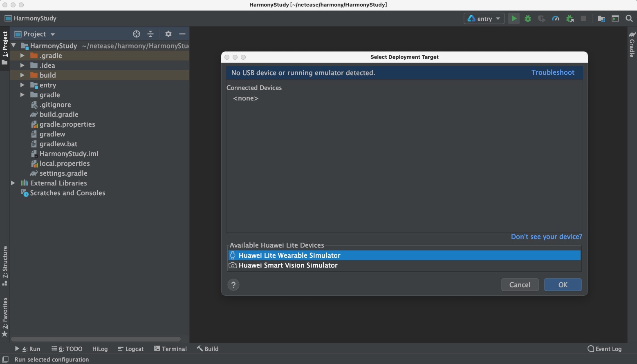Click the Project panel horizontal scrollbar
637x364 pixels.
[96, 339]
